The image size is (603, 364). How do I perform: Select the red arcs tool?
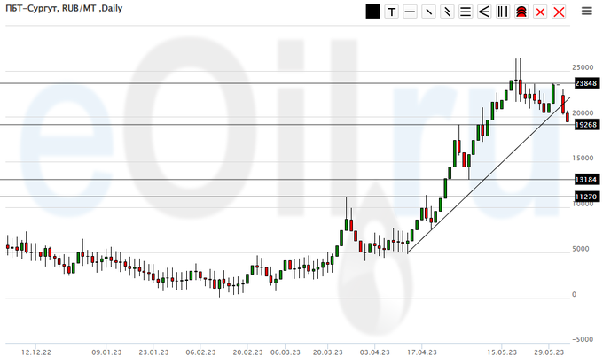coord(521,12)
